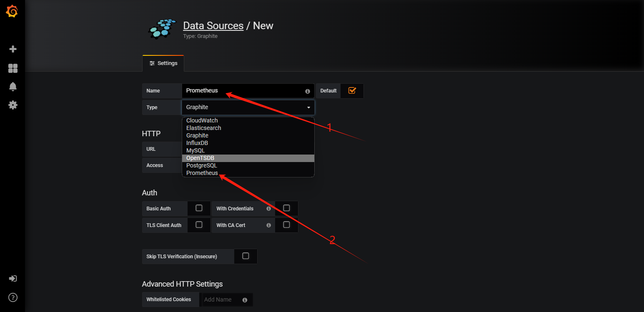644x312 pixels.
Task: Click the HTTP section heading
Action: [x=151, y=134]
